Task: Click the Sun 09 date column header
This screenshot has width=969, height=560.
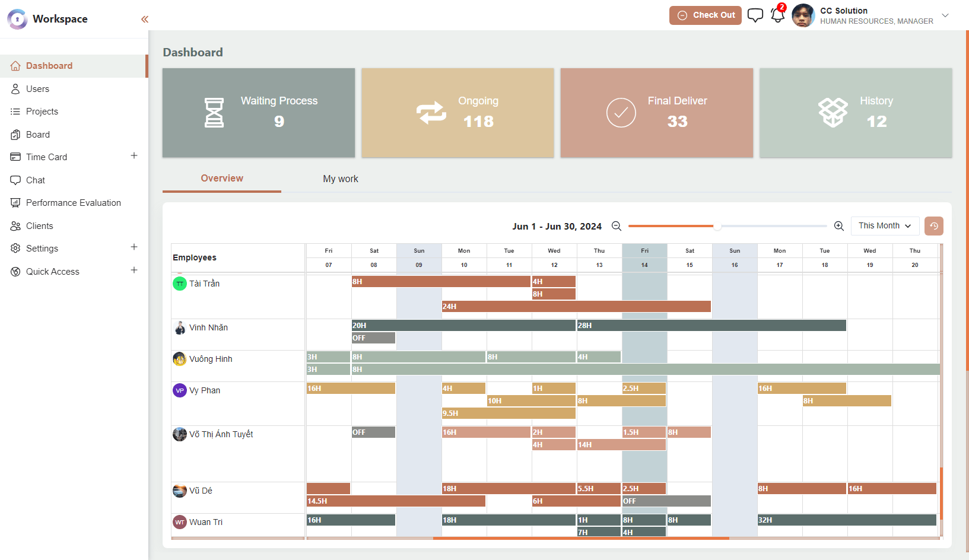Action: coord(419,258)
